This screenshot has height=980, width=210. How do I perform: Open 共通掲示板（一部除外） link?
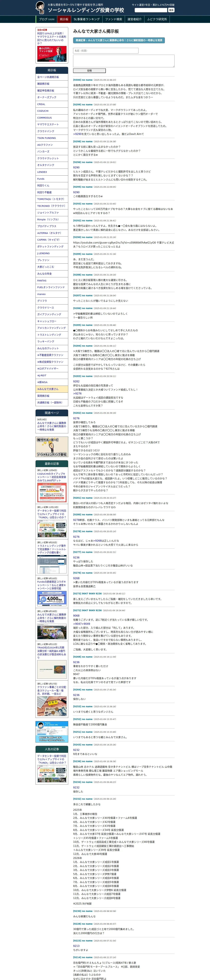pos(52,402)
